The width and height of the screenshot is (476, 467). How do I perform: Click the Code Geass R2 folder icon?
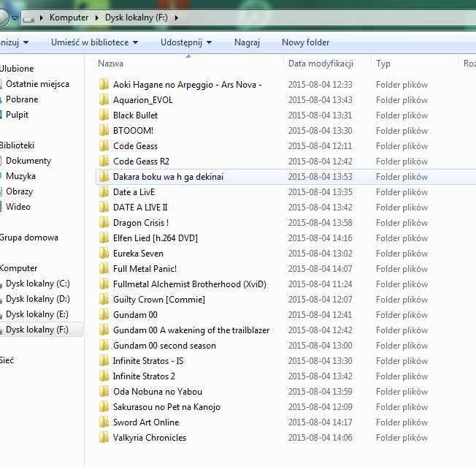point(104,161)
